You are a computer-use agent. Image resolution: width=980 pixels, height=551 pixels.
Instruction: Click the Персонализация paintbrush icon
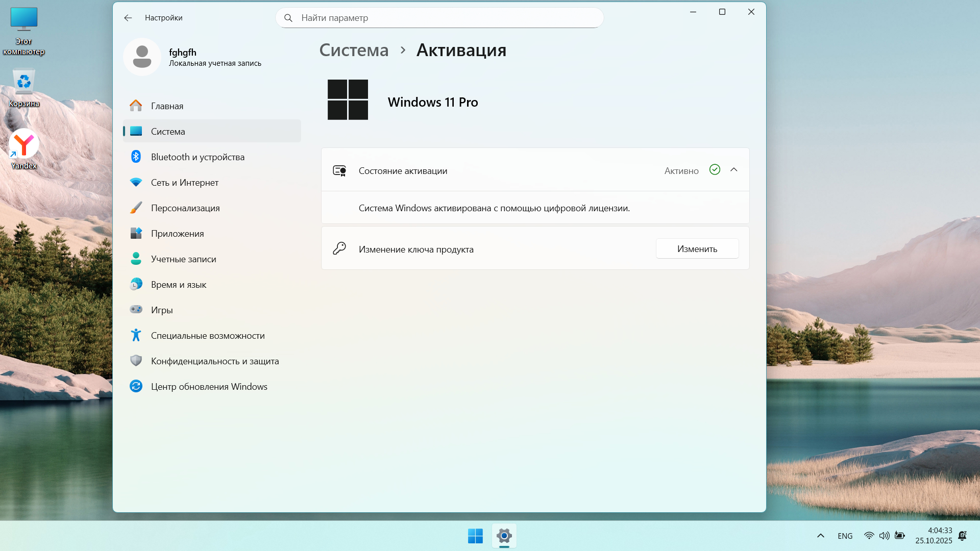click(x=136, y=208)
